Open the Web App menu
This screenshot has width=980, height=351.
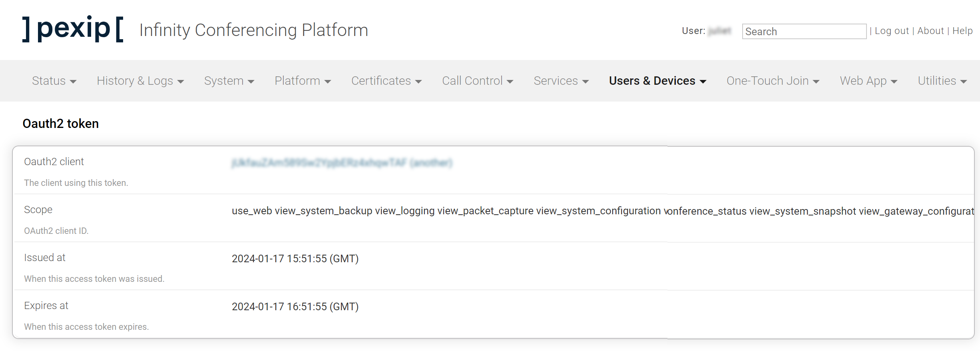[868, 81]
